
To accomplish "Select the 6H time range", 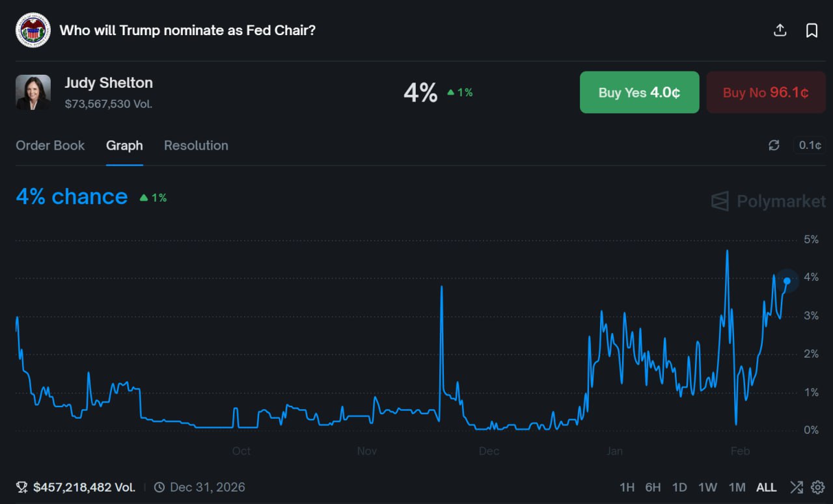I will (x=653, y=487).
